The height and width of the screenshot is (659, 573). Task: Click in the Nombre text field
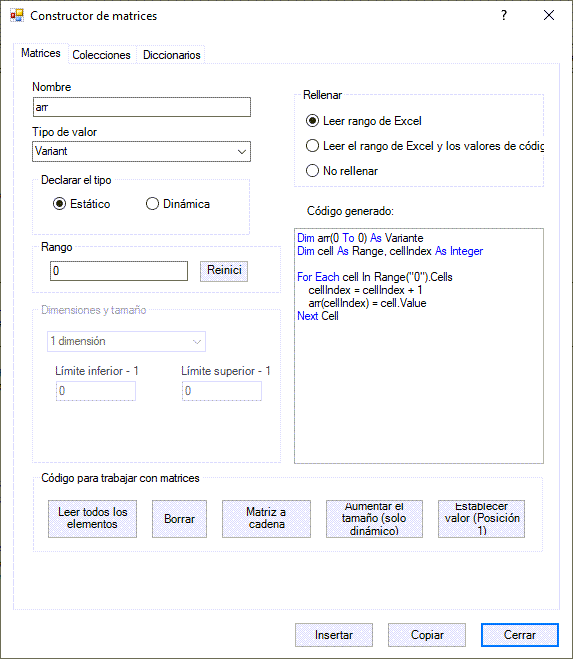click(142, 107)
